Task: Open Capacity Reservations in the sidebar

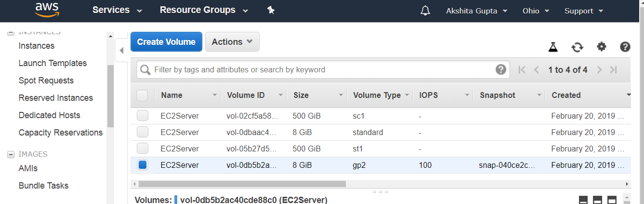Action: pyautogui.click(x=61, y=133)
